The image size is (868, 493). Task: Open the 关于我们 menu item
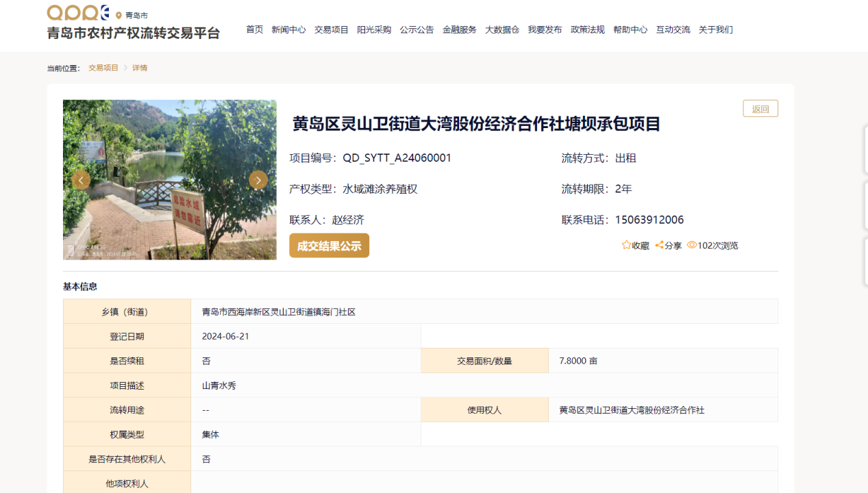click(716, 29)
